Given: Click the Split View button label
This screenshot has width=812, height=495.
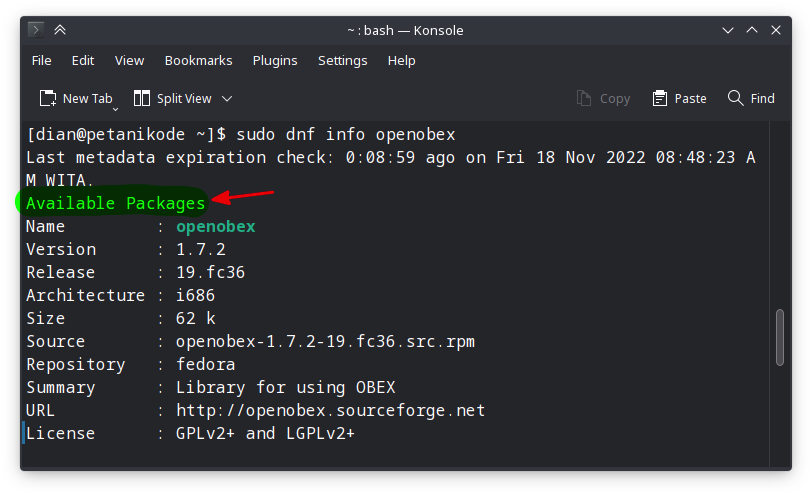Looking at the screenshot, I should 184,98.
